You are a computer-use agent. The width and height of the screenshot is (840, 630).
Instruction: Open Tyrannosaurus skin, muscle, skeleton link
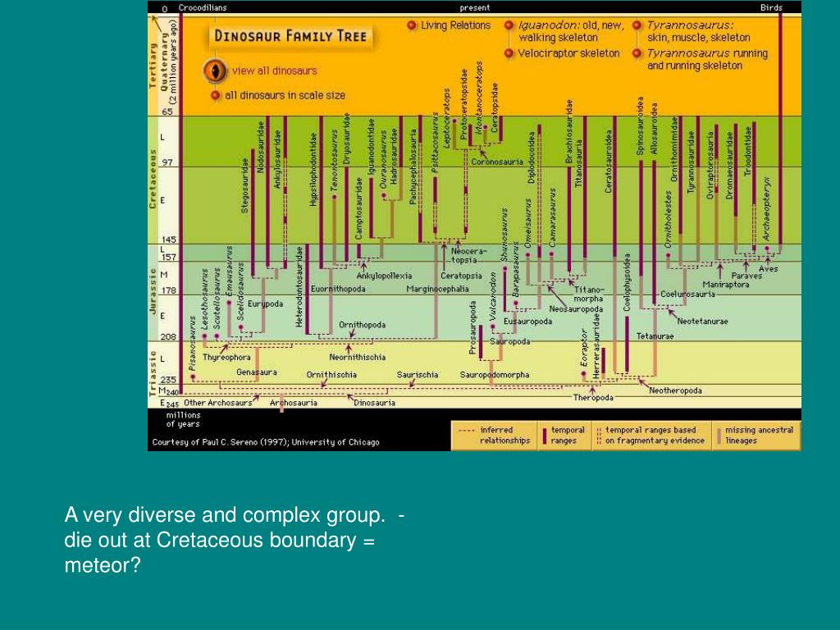(699, 31)
